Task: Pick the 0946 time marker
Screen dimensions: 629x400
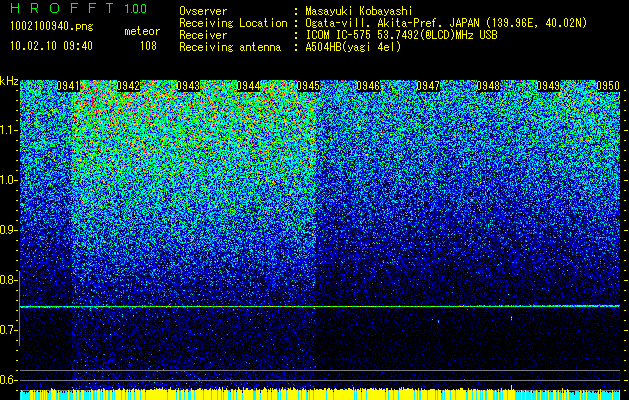Action: point(368,86)
